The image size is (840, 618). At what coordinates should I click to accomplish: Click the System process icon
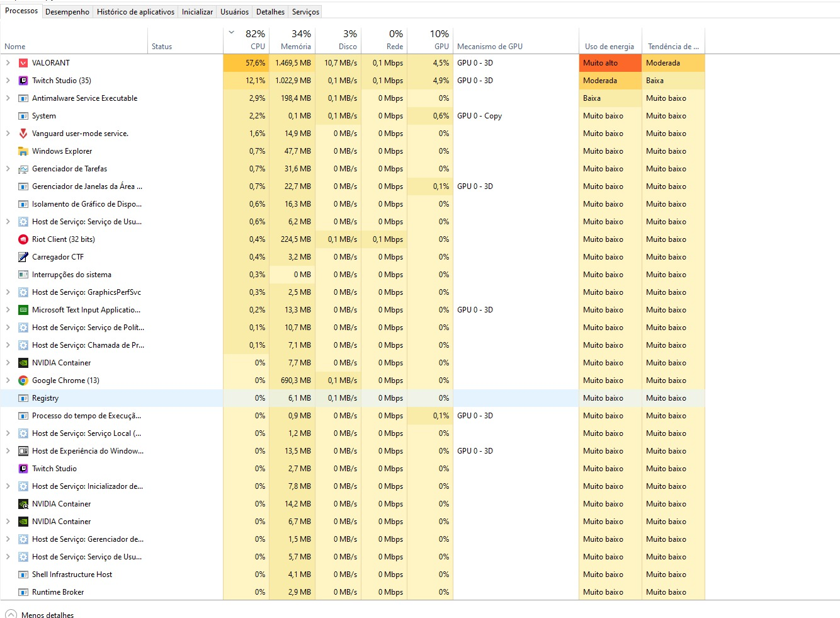23,116
